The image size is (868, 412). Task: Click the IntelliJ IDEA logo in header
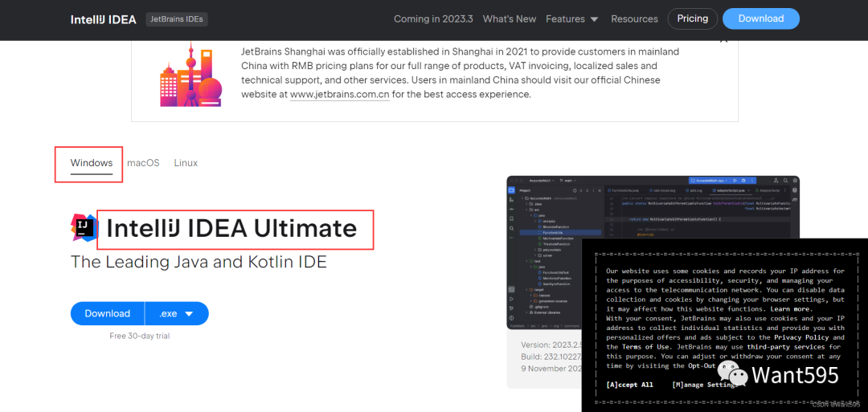click(104, 19)
